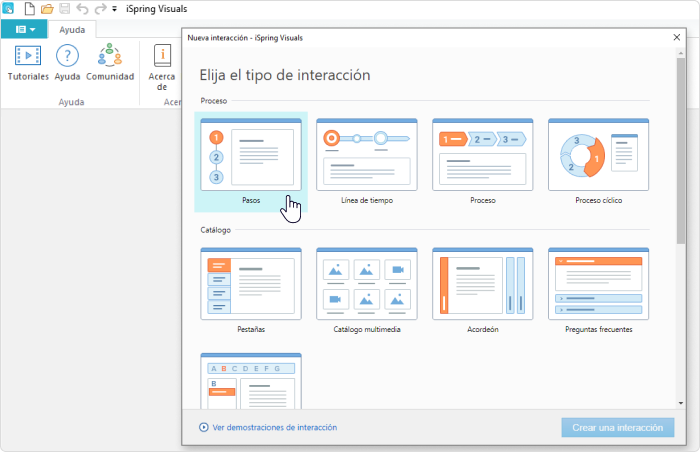The image size is (700, 452).
Task: Select the Pasos interaction type
Action: point(251,162)
